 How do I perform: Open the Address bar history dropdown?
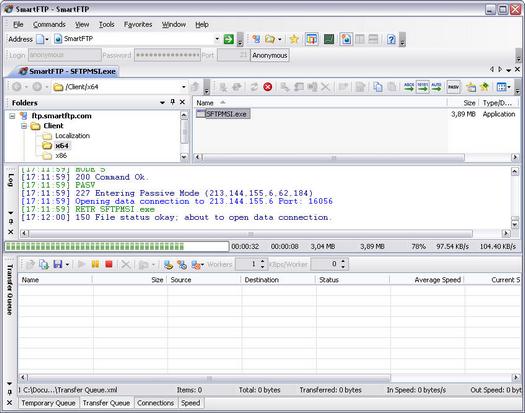coord(217,39)
